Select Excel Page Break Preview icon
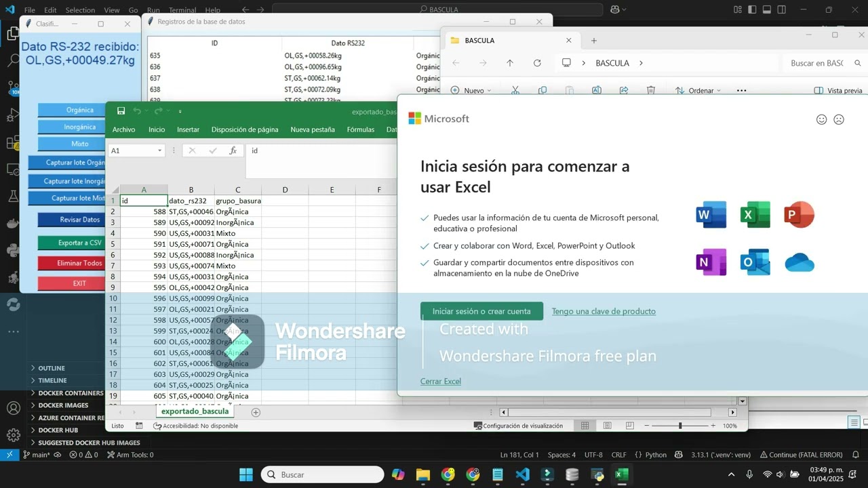Screen dimensions: 868x488 pyautogui.click(x=630, y=426)
